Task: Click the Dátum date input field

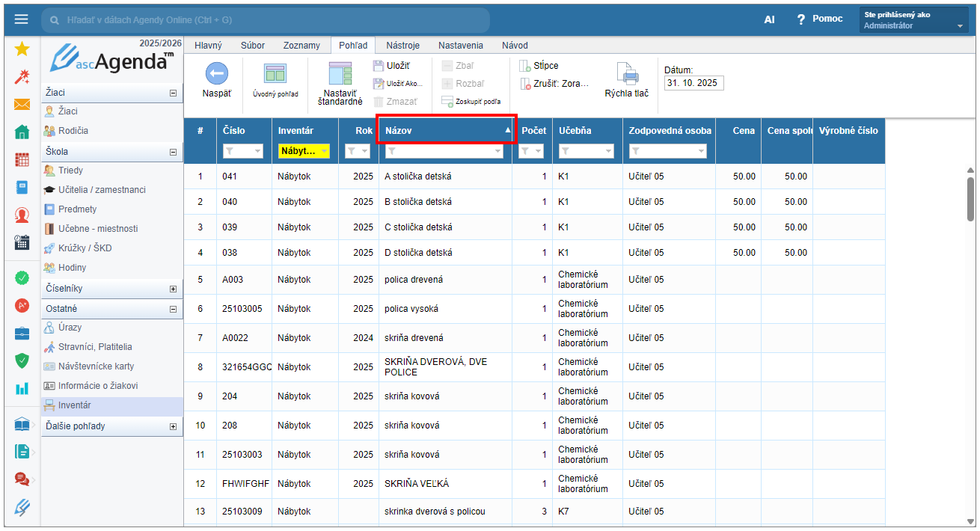Action: click(x=693, y=83)
